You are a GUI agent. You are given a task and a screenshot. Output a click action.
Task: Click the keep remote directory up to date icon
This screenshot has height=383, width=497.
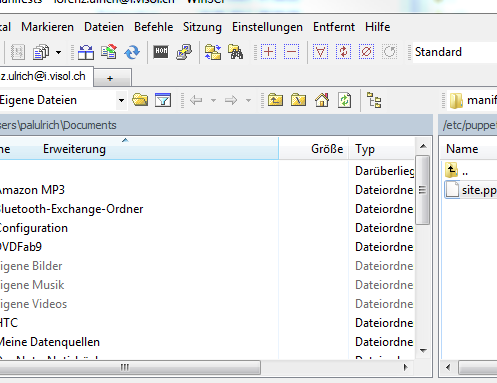click(x=109, y=52)
